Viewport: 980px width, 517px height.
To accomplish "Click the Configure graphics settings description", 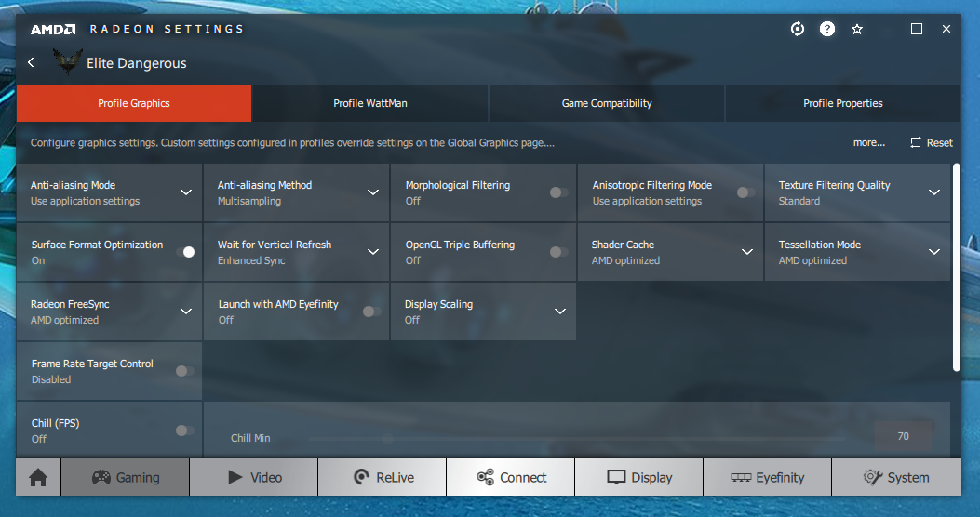I will [292, 143].
